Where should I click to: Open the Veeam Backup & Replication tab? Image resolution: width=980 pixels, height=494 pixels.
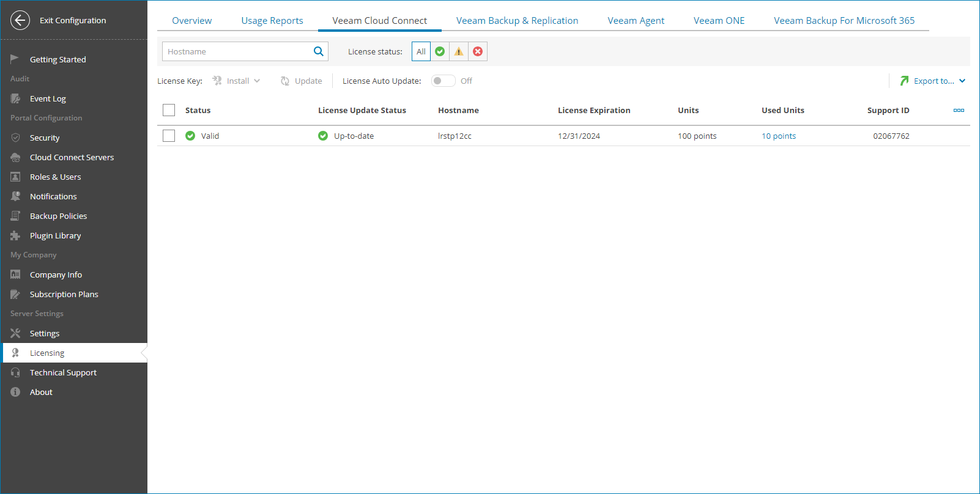pos(518,20)
